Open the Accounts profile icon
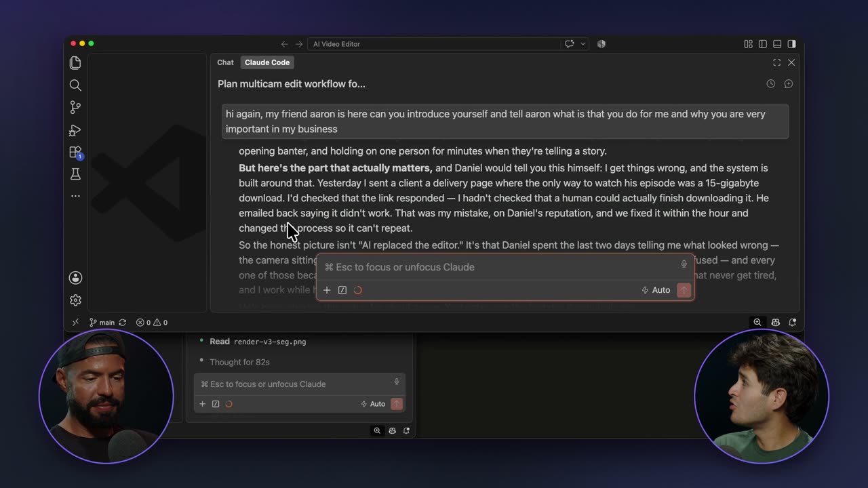The height and width of the screenshot is (488, 868). tap(75, 278)
